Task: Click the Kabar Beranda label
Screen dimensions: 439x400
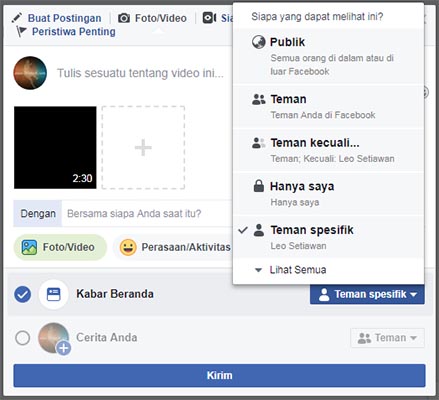Action: [x=115, y=294]
